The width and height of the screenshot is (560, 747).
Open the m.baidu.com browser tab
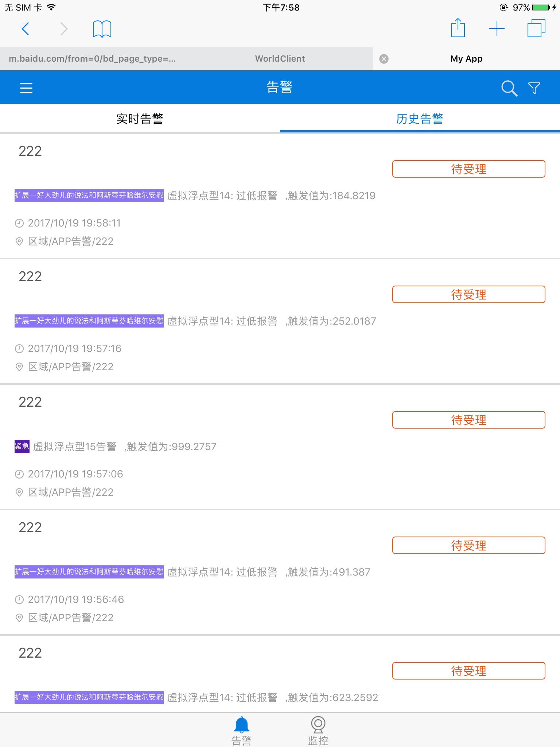click(x=93, y=59)
